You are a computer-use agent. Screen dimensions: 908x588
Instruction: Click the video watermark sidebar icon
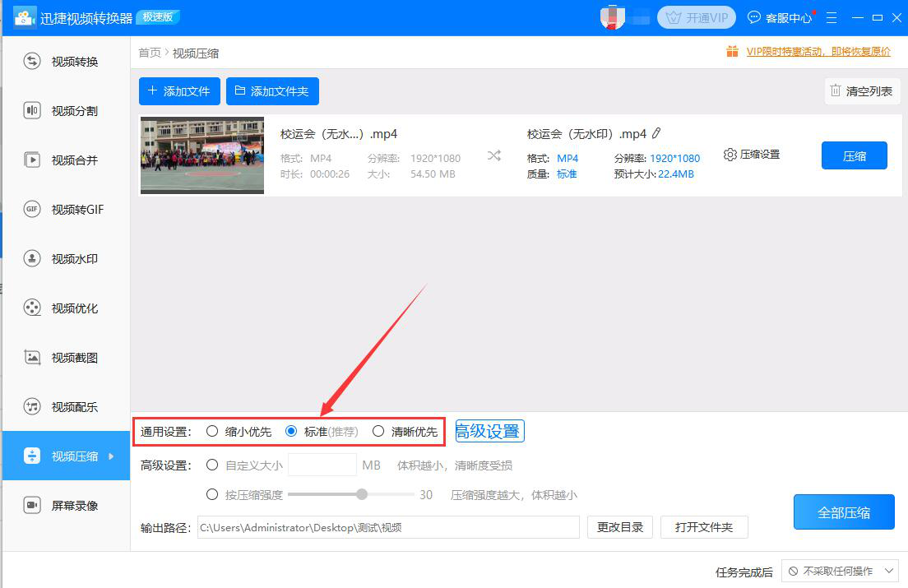point(32,259)
